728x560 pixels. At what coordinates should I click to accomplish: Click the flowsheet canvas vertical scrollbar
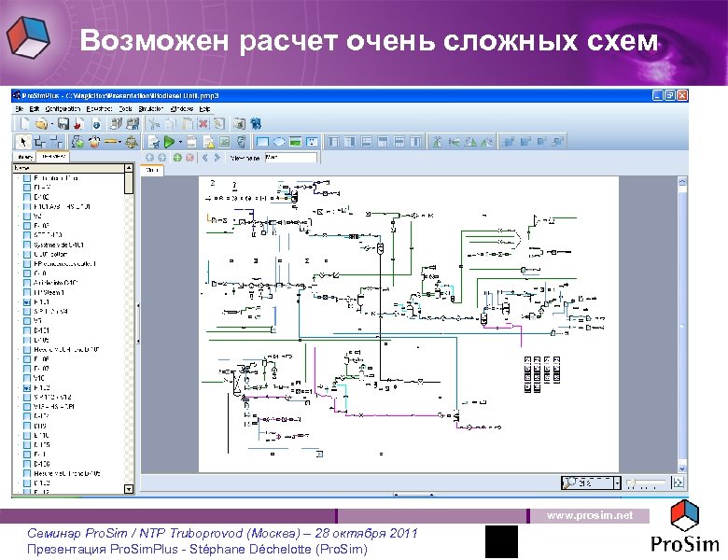pyautogui.click(x=682, y=325)
